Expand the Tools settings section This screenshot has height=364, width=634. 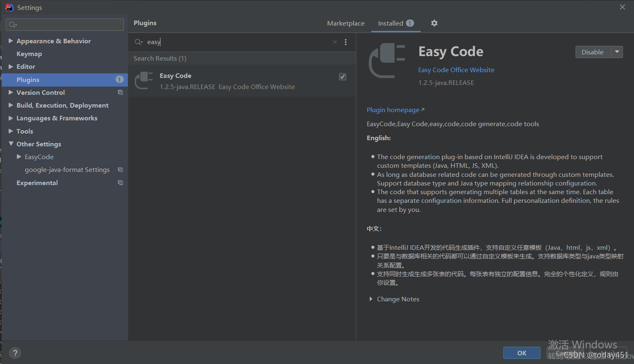[x=11, y=131]
